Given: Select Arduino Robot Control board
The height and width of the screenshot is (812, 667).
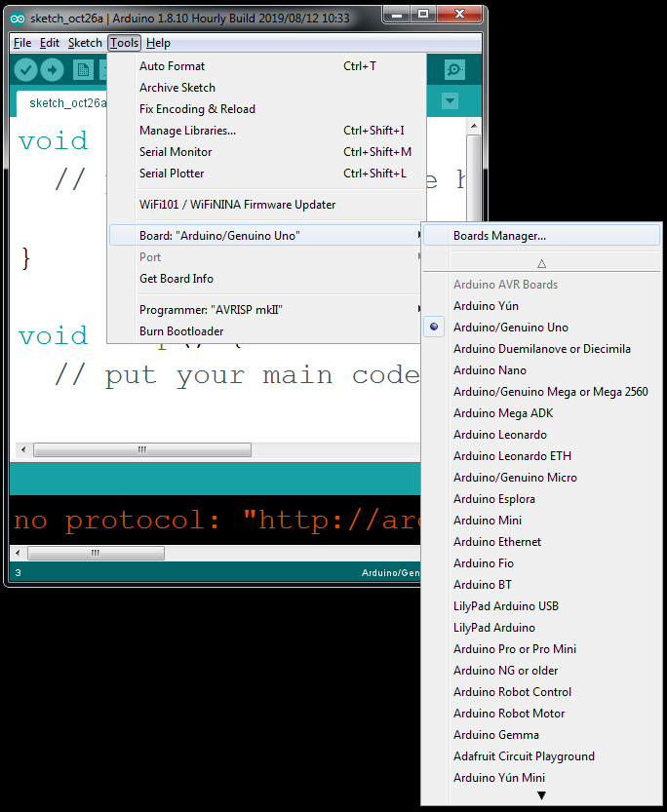Looking at the screenshot, I should click(543, 692).
